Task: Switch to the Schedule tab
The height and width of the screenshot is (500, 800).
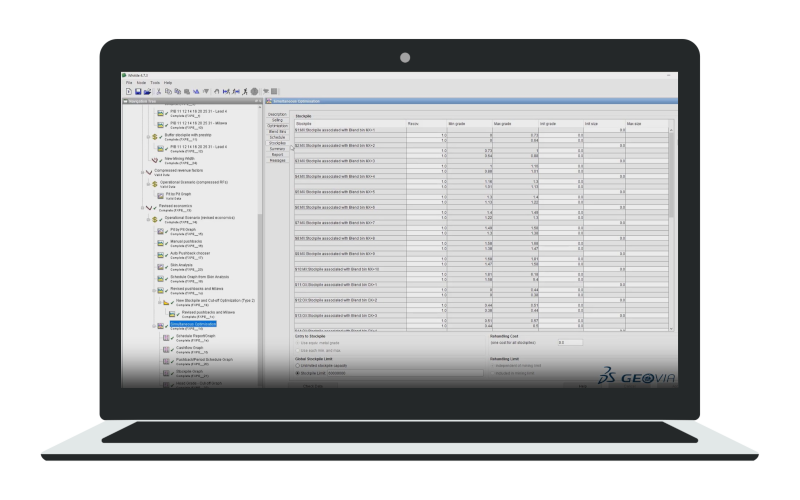Action: click(277, 137)
